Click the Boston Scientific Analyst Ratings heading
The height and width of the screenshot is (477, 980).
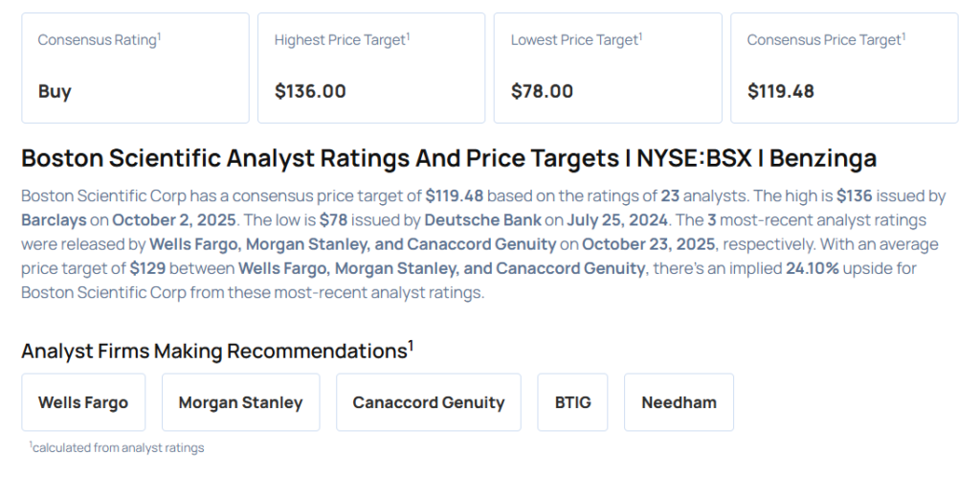pos(449,158)
